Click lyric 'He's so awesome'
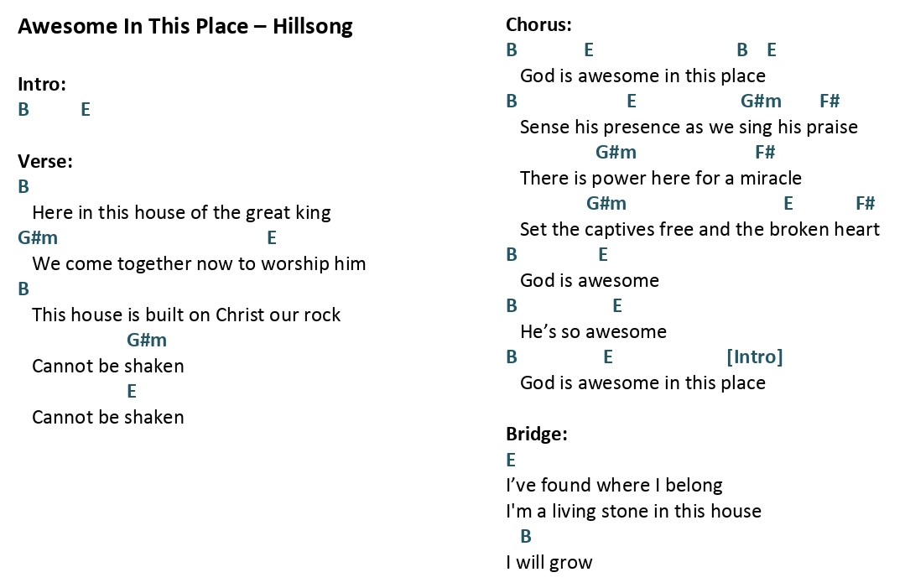 [593, 331]
